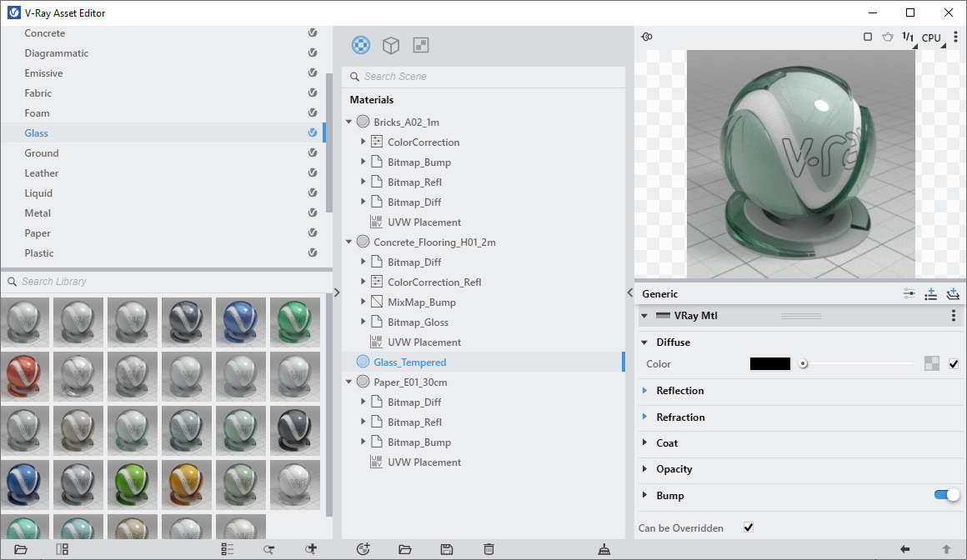Click the library search-zoom icon

pyautogui.click(x=269, y=549)
